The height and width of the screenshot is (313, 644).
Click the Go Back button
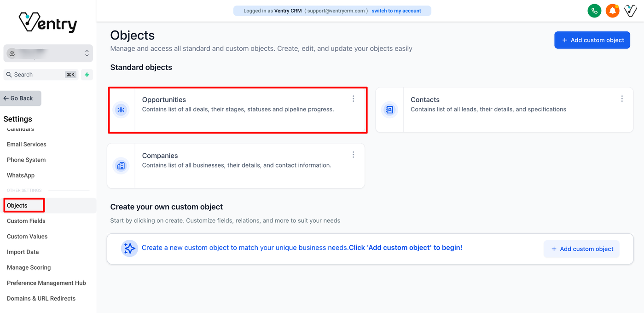[21, 98]
